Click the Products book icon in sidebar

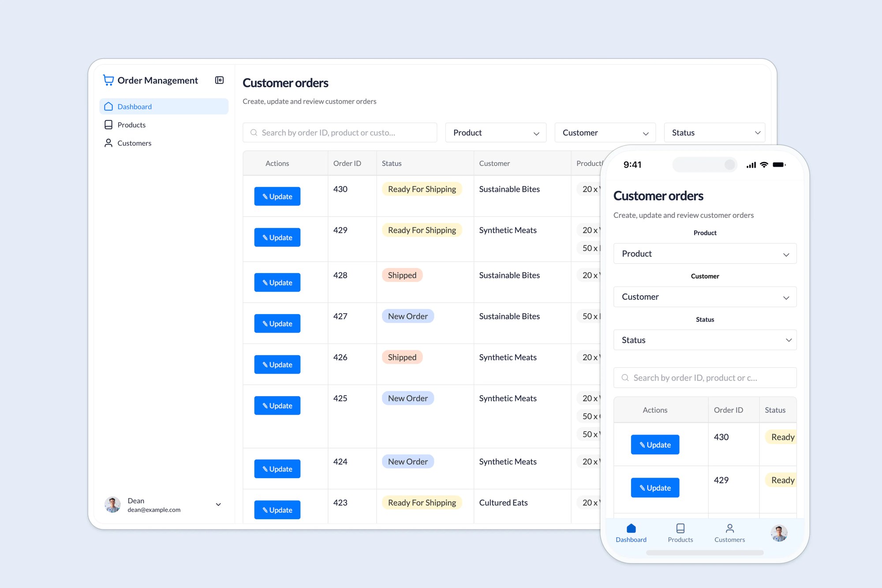click(108, 125)
